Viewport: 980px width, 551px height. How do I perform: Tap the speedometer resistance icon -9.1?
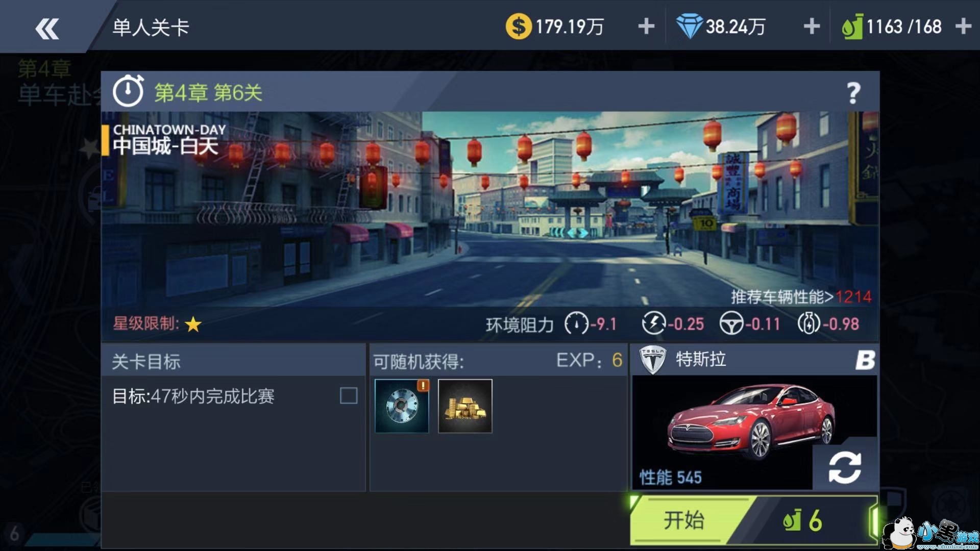click(x=576, y=323)
